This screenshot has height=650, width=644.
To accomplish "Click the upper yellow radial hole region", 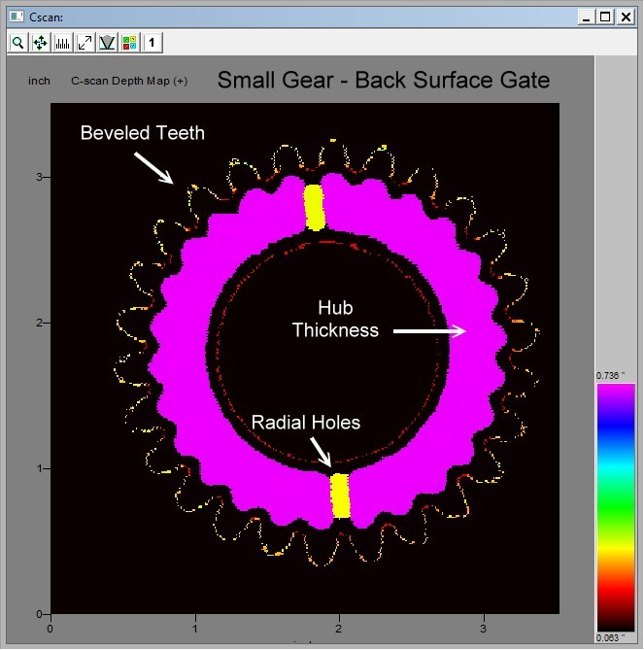I will (x=314, y=207).
